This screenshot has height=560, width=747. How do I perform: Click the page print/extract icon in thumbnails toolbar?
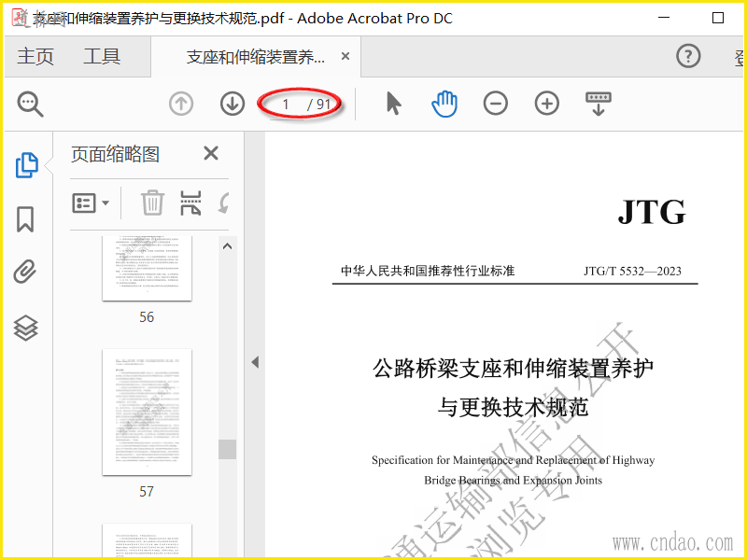click(x=190, y=203)
